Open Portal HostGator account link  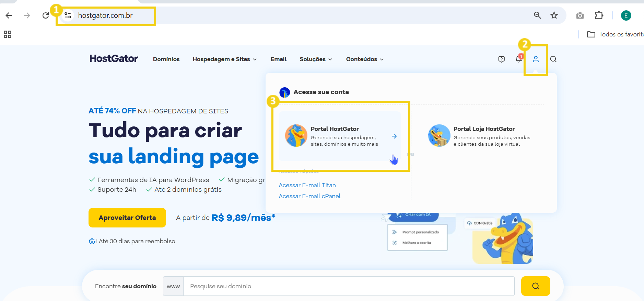coord(340,136)
